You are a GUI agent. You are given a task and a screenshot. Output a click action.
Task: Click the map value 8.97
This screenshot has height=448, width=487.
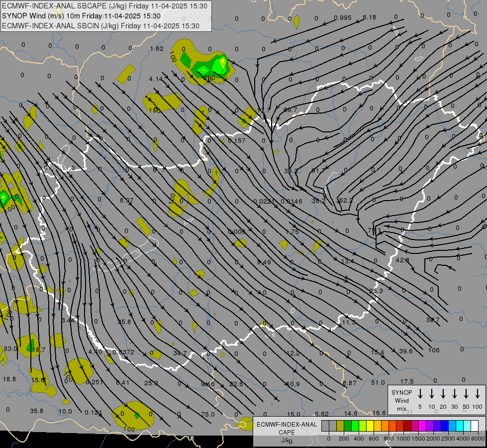(127, 201)
